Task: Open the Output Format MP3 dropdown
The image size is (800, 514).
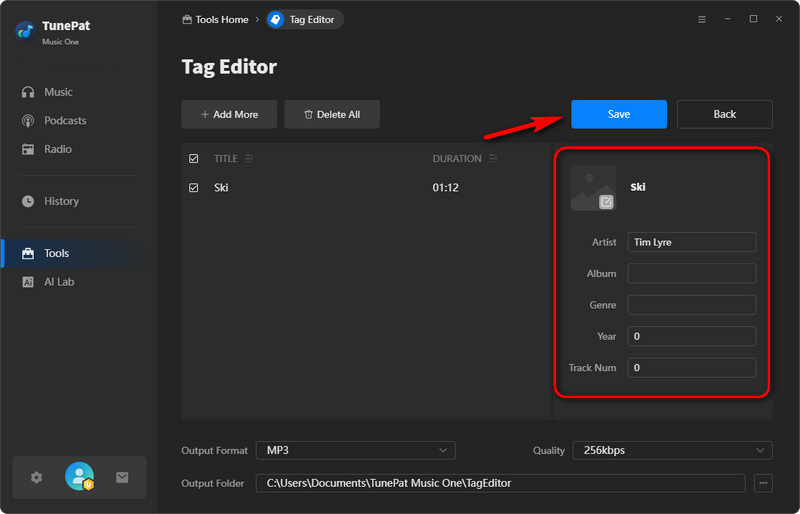Action: tap(356, 450)
